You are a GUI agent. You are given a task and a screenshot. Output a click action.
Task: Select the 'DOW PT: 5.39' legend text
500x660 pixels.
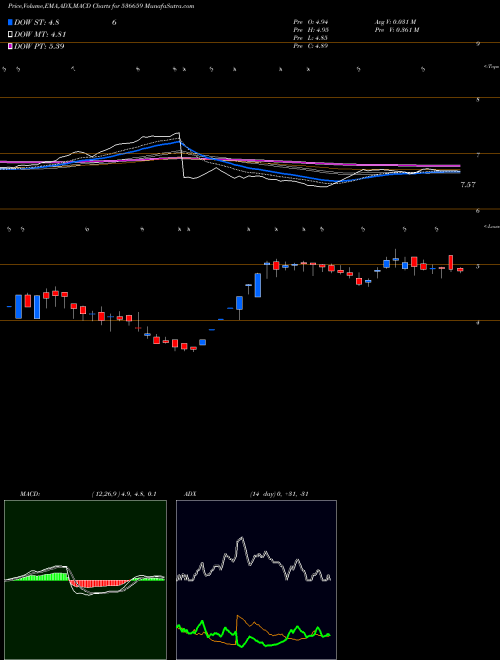(39, 46)
